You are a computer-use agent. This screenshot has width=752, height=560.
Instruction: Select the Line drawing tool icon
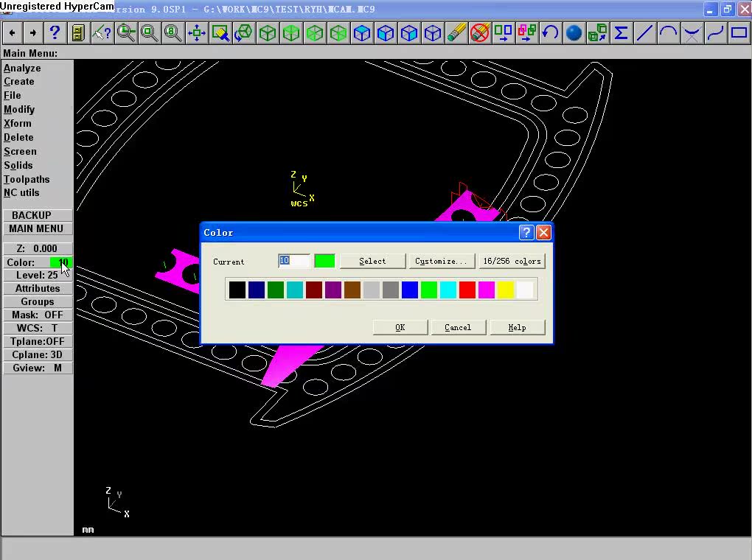[x=644, y=33]
